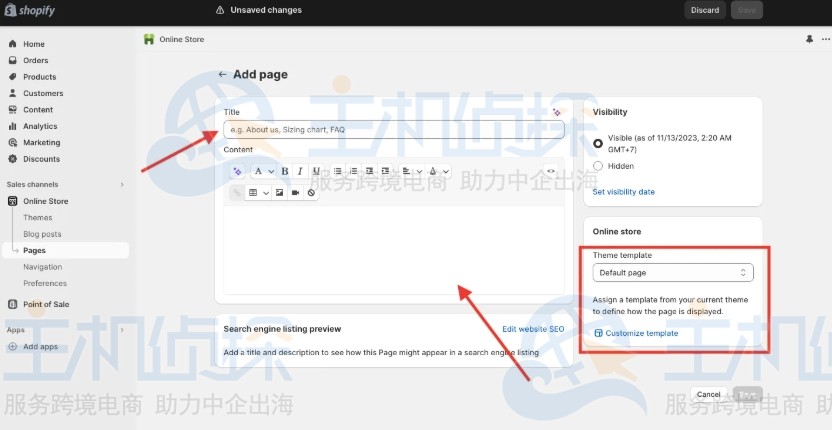Click the Unsaved changes warning icon
The height and width of the screenshot is (430, 832).
220,10
